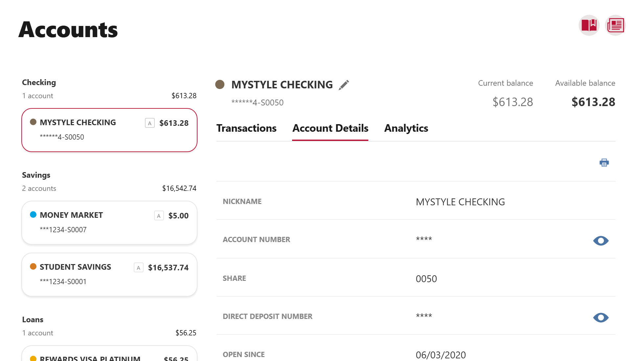
Task: Select the MYSTYLE CHECKING account card
Action: point(109,130)
